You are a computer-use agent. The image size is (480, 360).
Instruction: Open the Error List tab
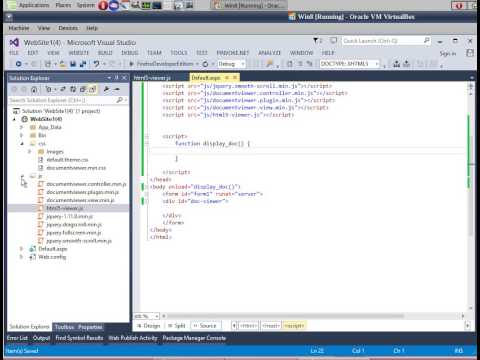17,338
